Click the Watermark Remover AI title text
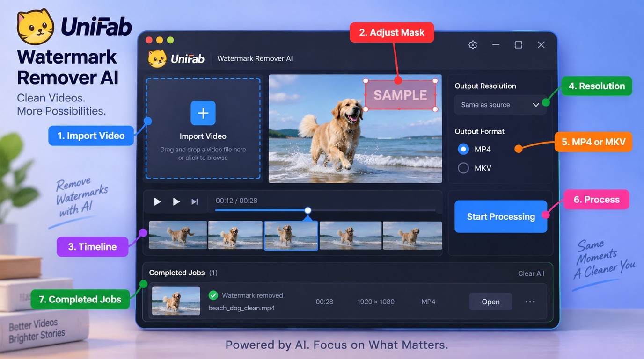 (255, 58)
